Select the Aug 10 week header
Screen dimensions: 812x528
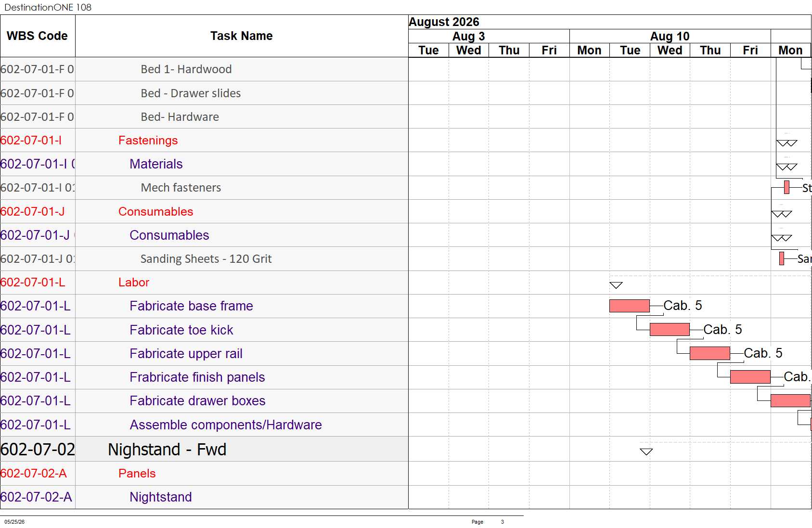pyautogui.click(x=670, y=36)
